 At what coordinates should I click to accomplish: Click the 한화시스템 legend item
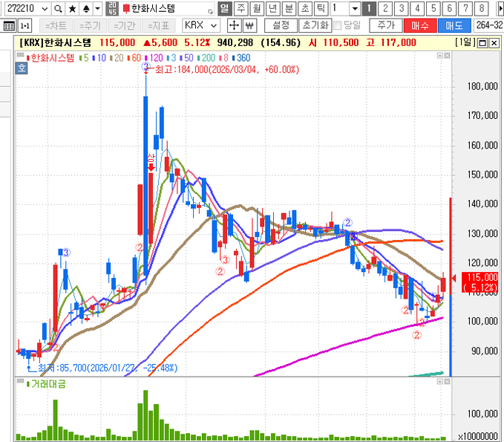pos(50,58)
